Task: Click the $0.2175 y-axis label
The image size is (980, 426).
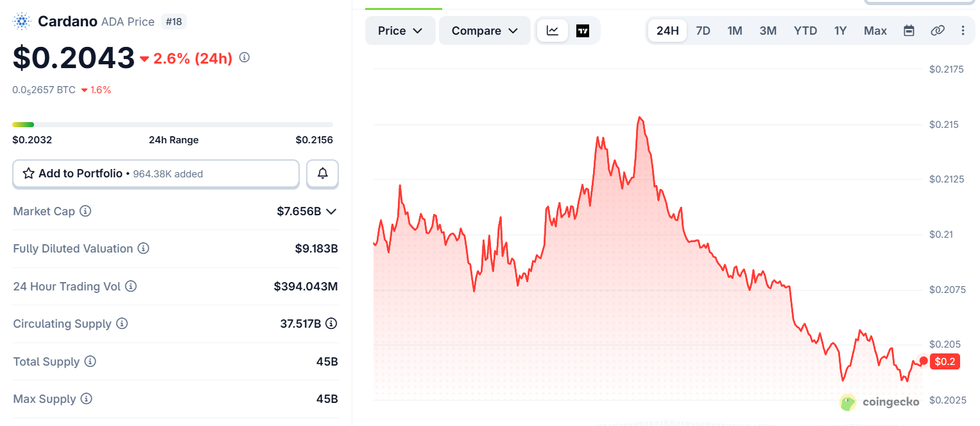Action: tap(947, 69)
